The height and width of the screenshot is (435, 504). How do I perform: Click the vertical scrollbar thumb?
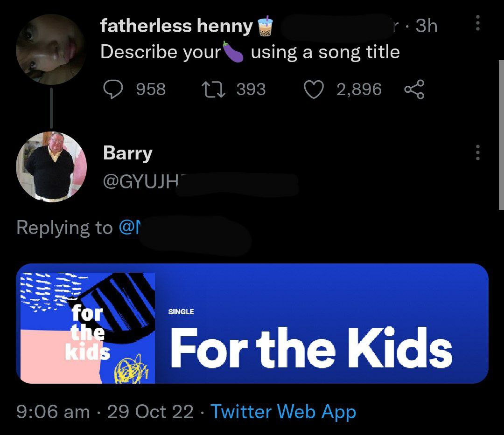coord(501,135)
